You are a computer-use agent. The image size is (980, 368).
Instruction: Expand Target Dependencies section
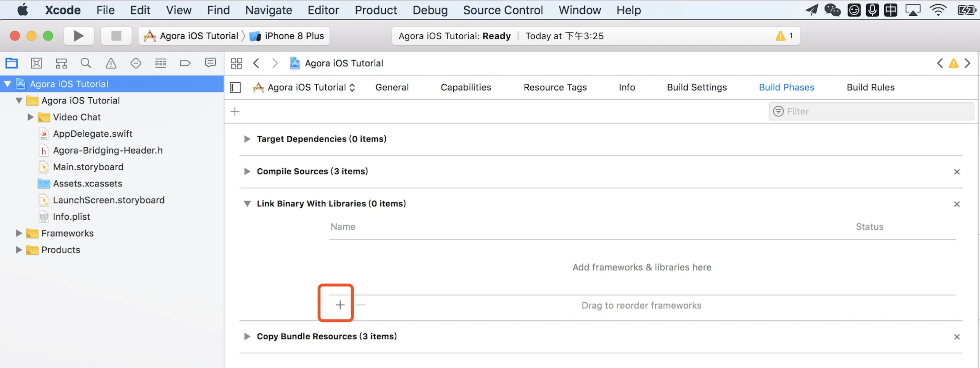(x=247, y=139)
